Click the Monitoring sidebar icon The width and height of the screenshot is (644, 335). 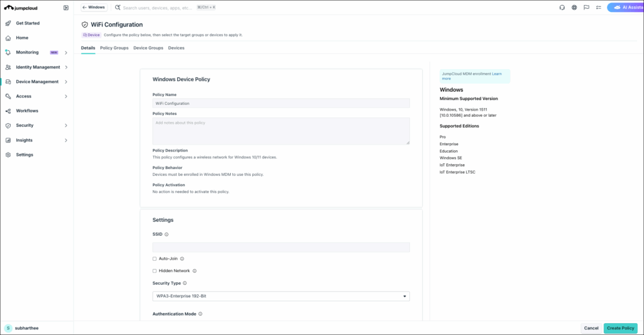click(8, 53)
